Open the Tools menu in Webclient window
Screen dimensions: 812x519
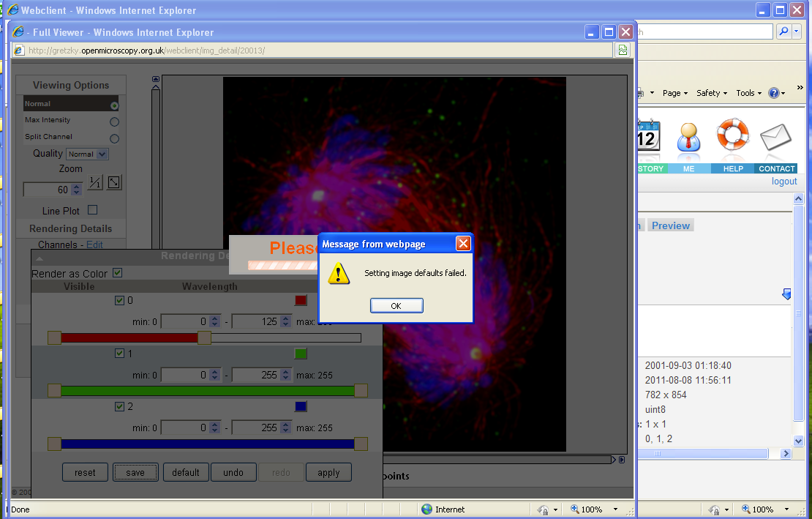[749, 93]
